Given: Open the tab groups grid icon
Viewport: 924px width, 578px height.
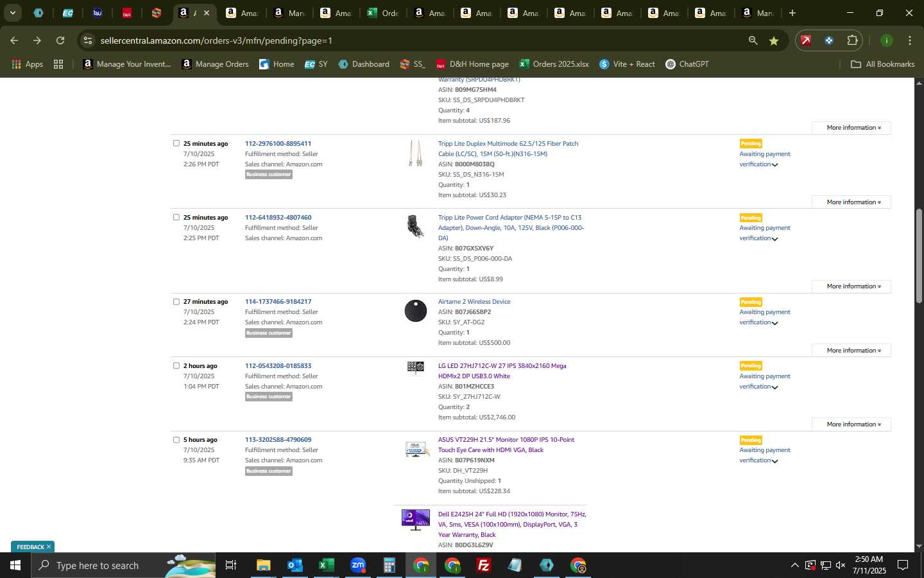Looking at the screenshot, I should [x=58, y=64].
